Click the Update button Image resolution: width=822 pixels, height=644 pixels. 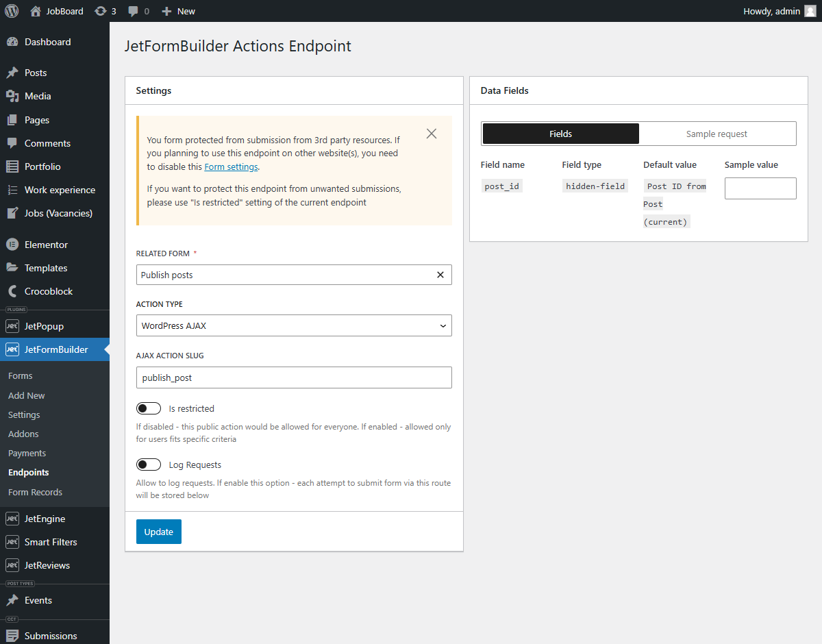(159, 532)
